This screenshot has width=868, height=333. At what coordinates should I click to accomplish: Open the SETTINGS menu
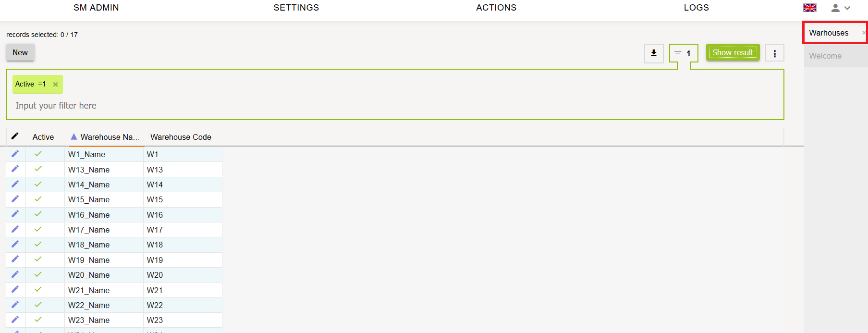296,8
